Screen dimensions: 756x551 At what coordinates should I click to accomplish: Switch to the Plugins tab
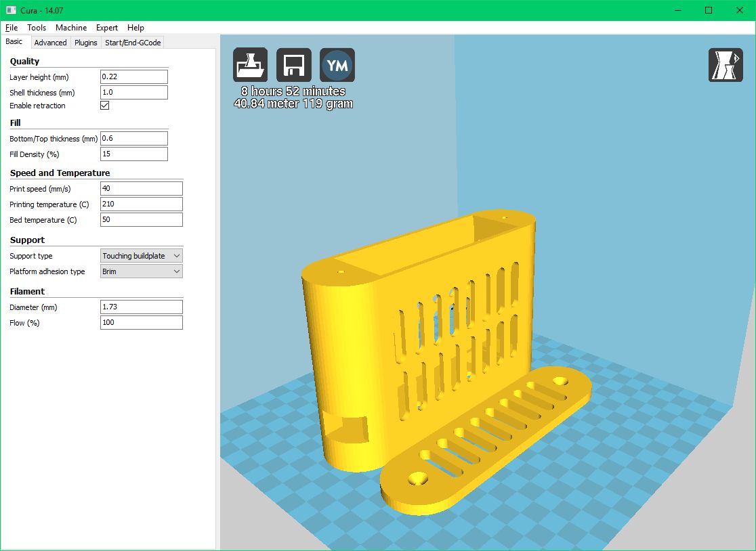click(86, 43)
